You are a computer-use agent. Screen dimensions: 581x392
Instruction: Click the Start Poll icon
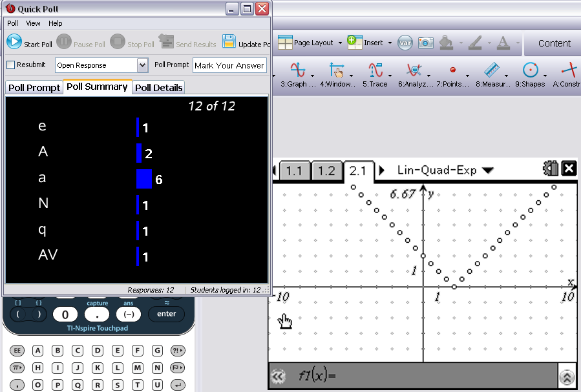click(x=14, y=43)
